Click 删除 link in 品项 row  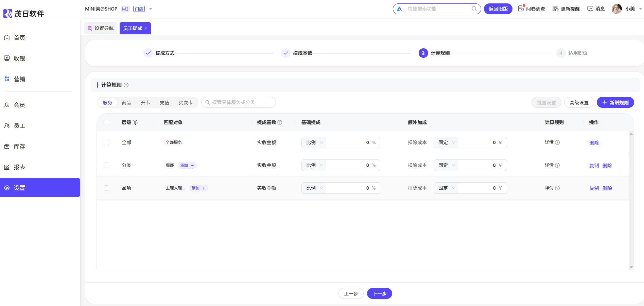click(x=607, y=188)
